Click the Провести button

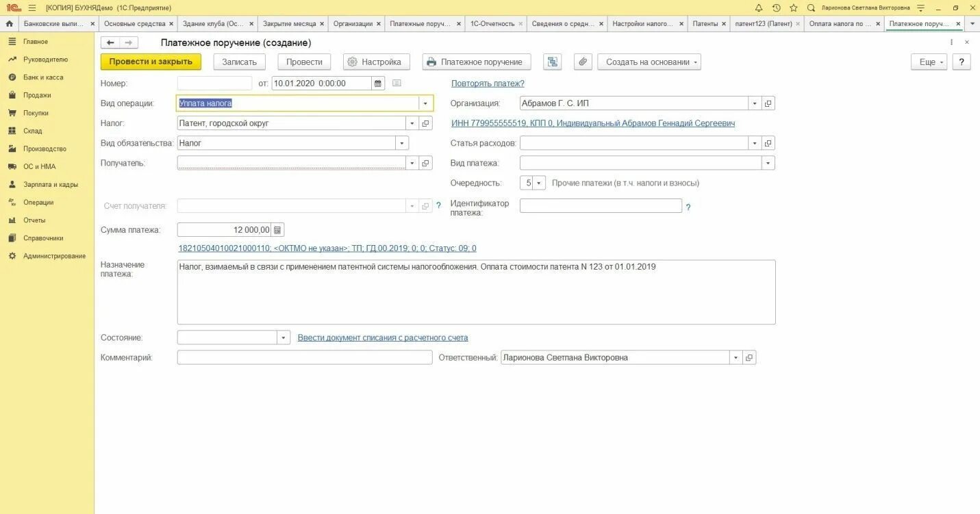(x=304, y=62)
